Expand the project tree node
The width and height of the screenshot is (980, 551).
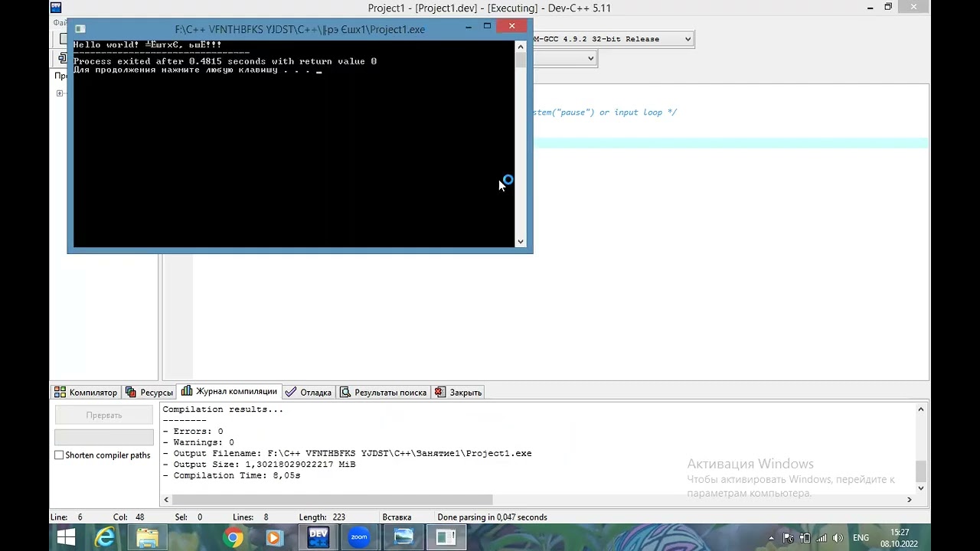click(x=60, y=93)
